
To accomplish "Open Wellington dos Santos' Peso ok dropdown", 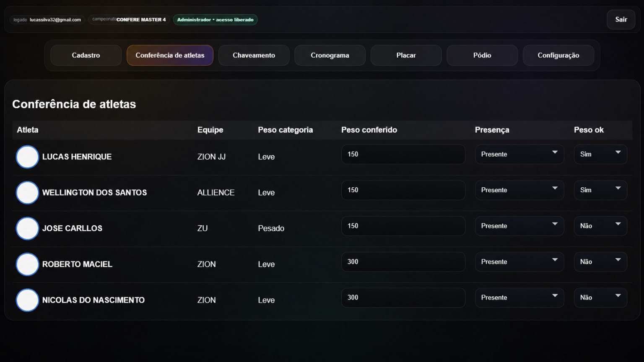I will 600,190.
